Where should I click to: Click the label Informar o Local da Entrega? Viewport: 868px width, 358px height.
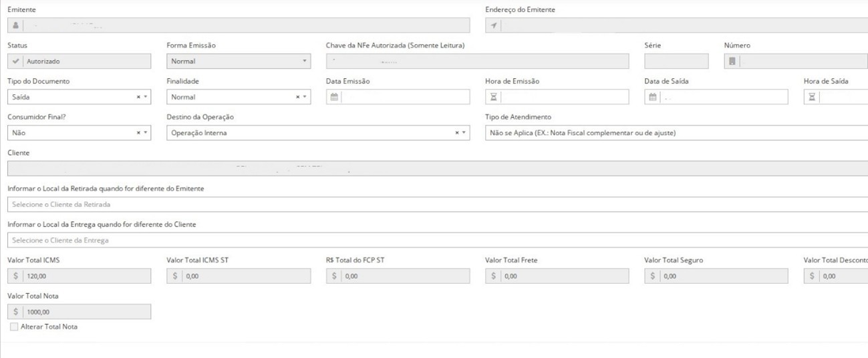click(102, 224)
